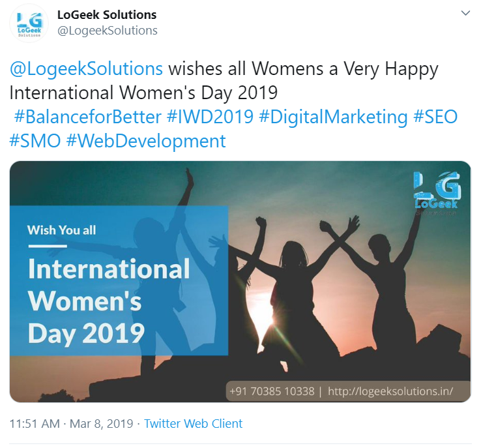This screenshot has width=481, height=448.
Task: Open the #SMO hashtag
Action: [x=35, y=141]
